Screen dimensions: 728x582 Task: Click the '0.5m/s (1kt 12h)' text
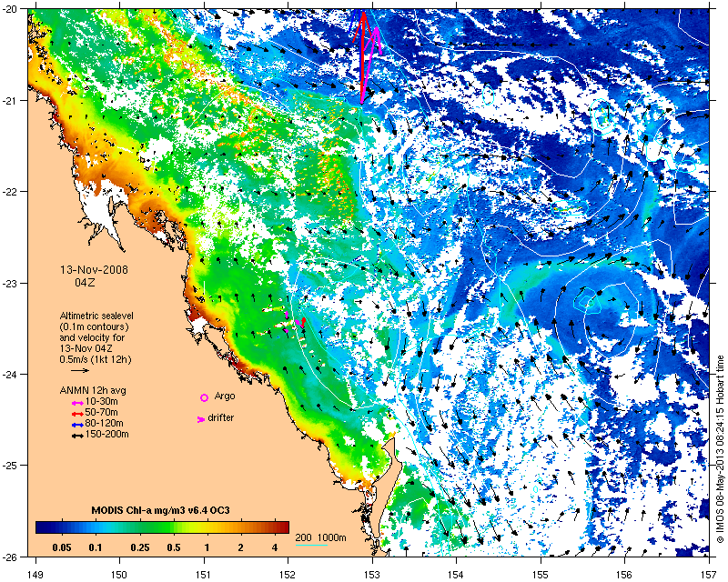pyautogui.click(x=96, y=359)
